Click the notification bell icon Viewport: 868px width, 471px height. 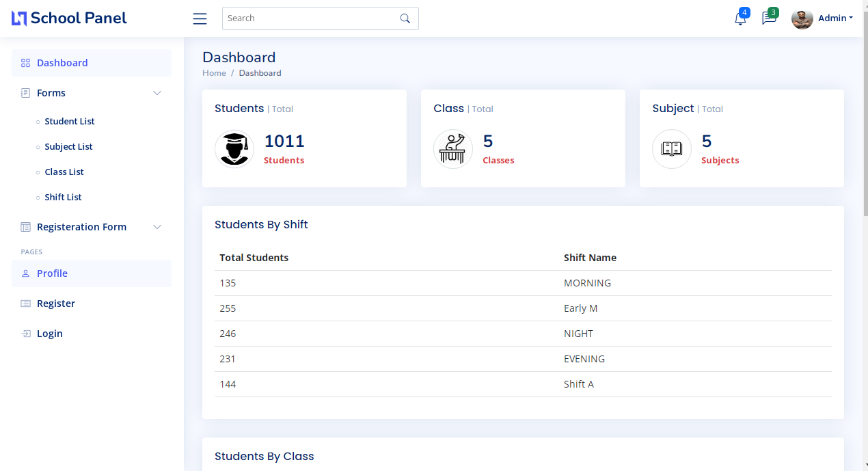(x=740, y=18)
